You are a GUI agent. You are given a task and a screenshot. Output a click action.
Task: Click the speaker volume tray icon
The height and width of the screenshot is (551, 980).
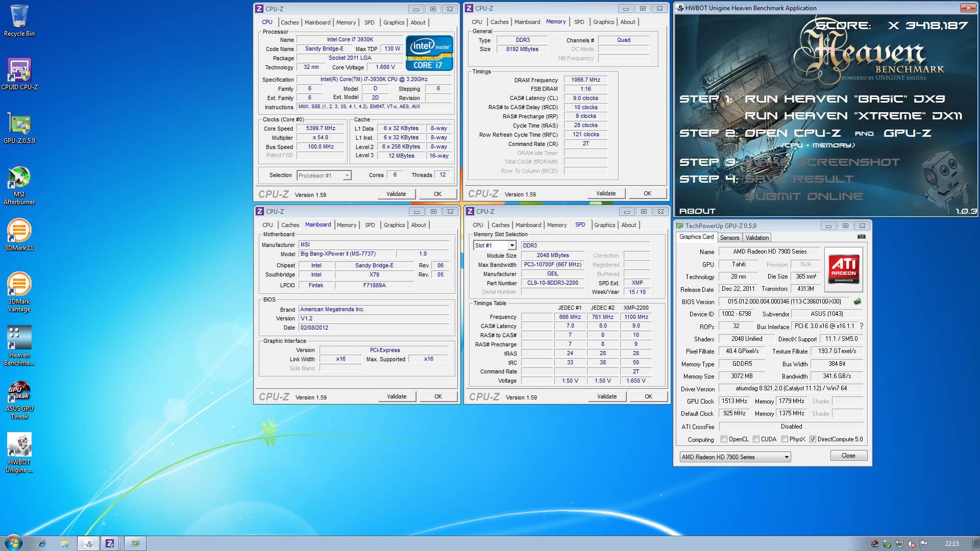(912, 544)
